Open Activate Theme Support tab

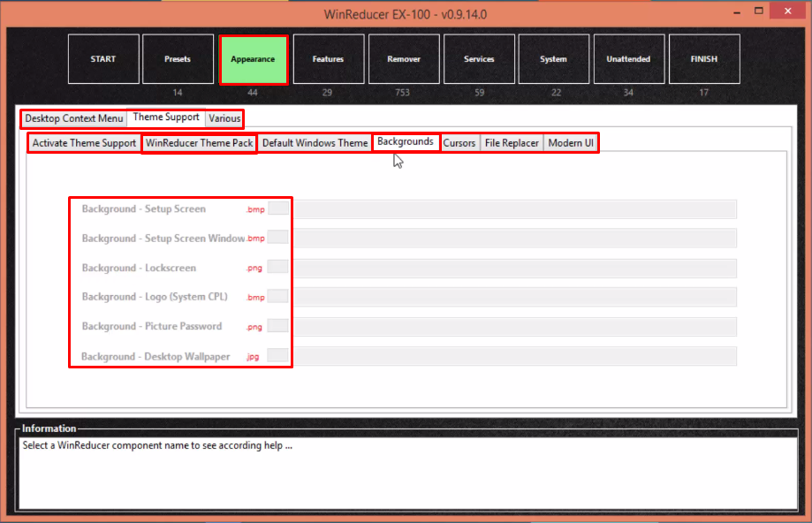point(84,143)
